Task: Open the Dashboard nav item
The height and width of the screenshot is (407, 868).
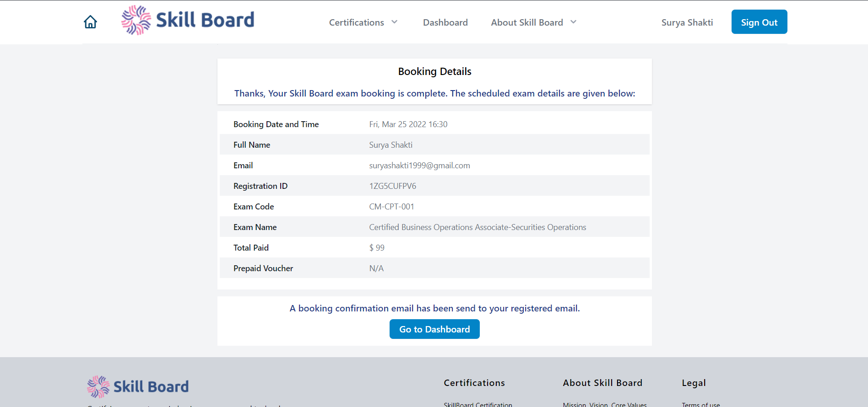Action: click(445, 22)
